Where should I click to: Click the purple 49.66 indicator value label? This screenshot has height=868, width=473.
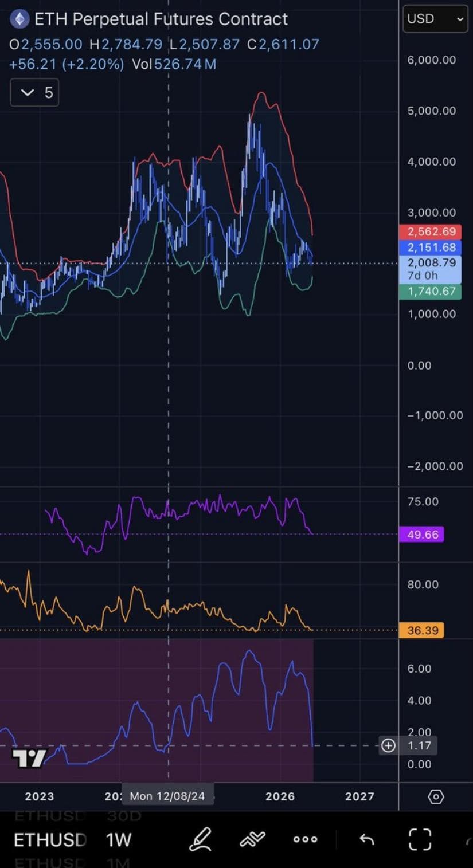point(422,535)
